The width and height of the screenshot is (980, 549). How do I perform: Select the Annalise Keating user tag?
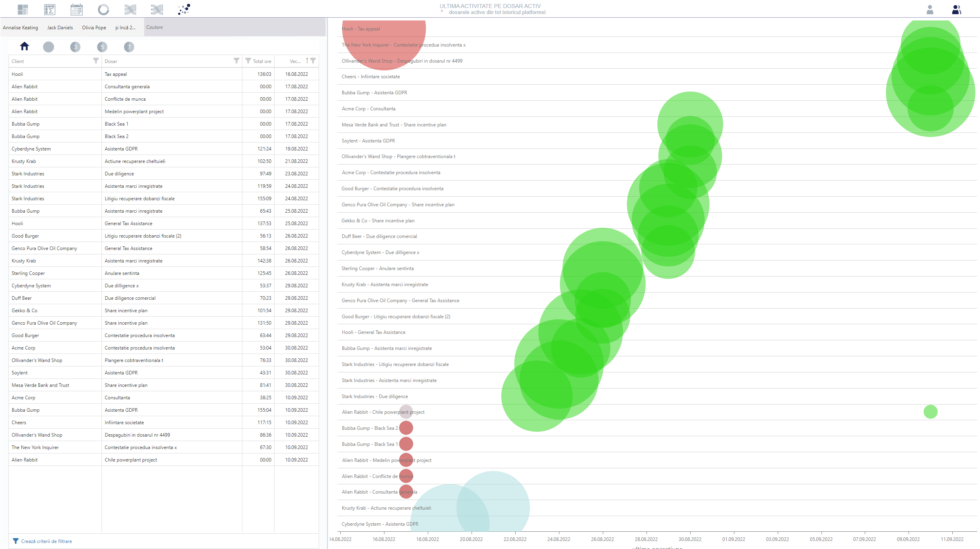click(20, 28)
